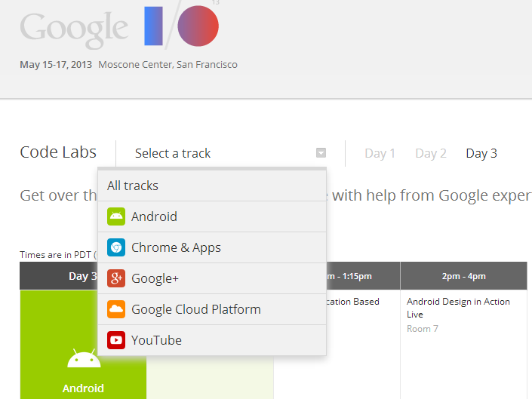
Task: Click the Select a track combo box
Action: pos(219,153)
